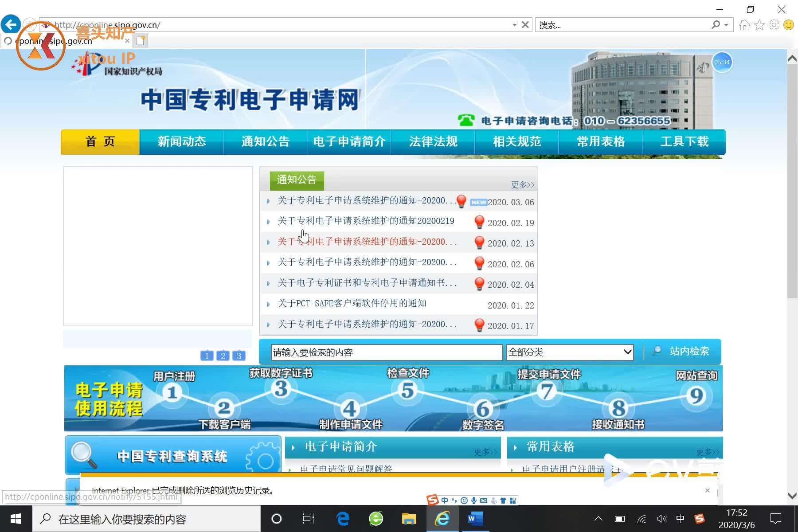Open Task View on the taskbar
The width and height of the screenshot is (798, 532).
click(x=308, y=519)
